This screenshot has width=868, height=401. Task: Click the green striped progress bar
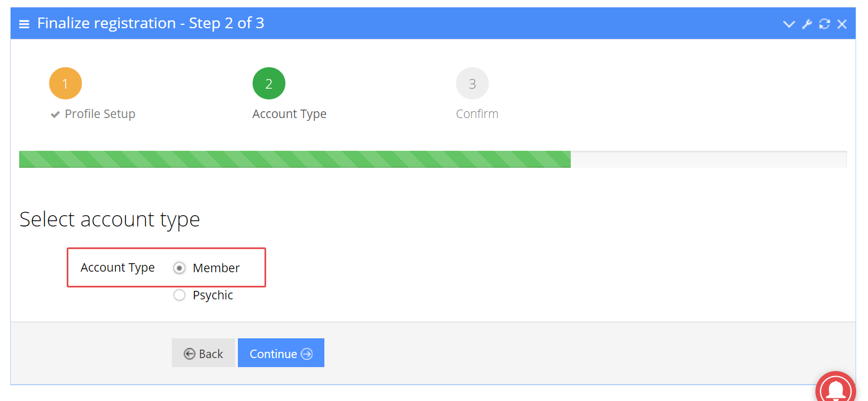point(295,159)
